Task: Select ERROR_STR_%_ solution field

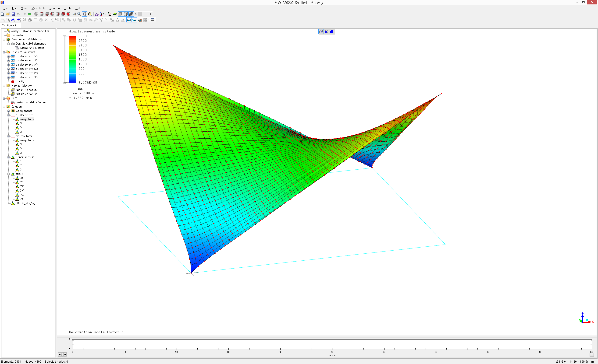Action: pyautogui.click(x=25, y=203)
